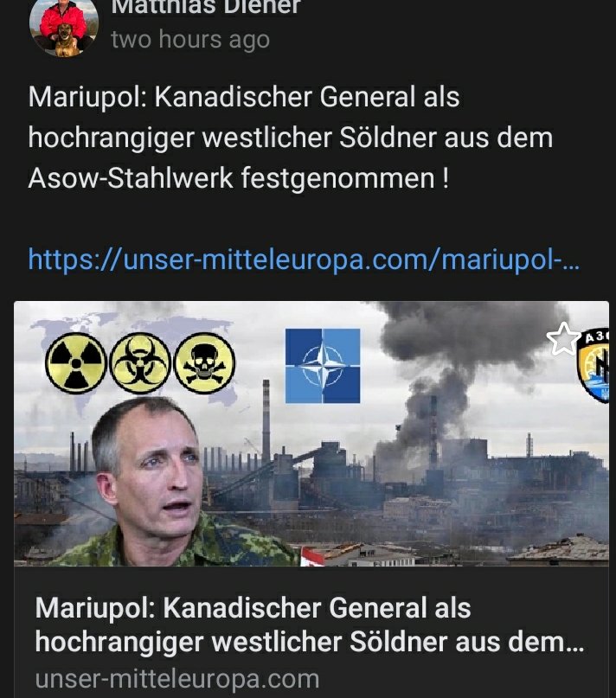Screen dimensions: 616x698
Task: Click the 'two hours ago' timestamp
Action: 190,39
